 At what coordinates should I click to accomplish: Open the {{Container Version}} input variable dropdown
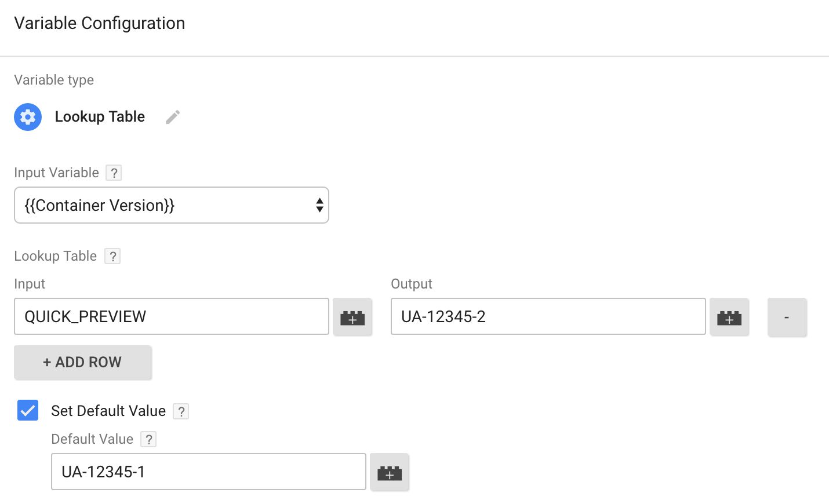click(172, 205)
